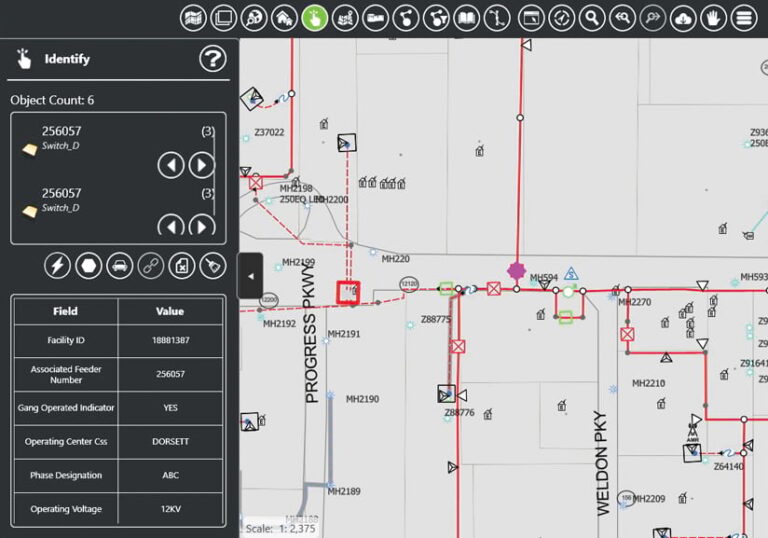Click the MH2210 manhole label
Viewport: 768px width, 538px height.
(x=648, y=383)
